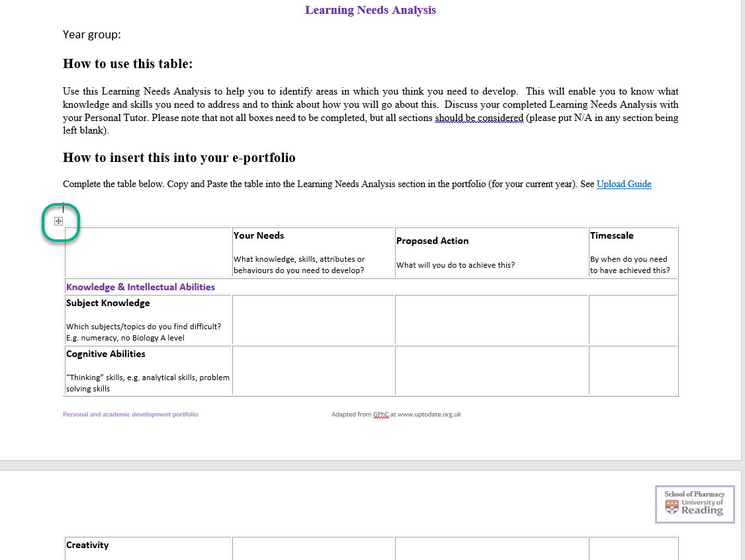Click the 'How to use this table:' heading
The width and height of the screenshot is (745, 560).
(x=128, y=63)
